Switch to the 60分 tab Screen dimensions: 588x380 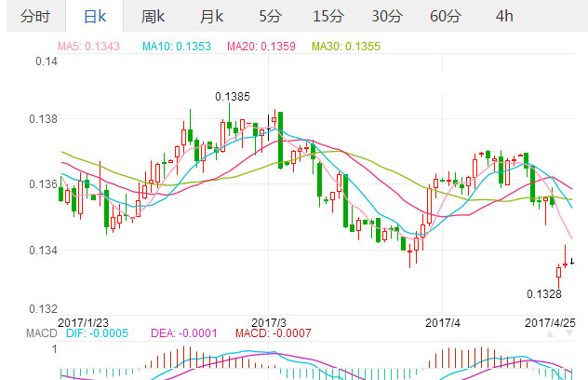coord(445,16)
